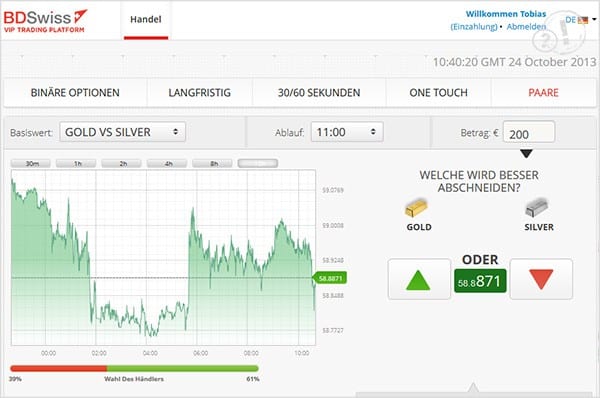The height and width of the screenshot is (398, 600).
Task: Click the red down arrow for SILVER
Action: coord(541,279)
